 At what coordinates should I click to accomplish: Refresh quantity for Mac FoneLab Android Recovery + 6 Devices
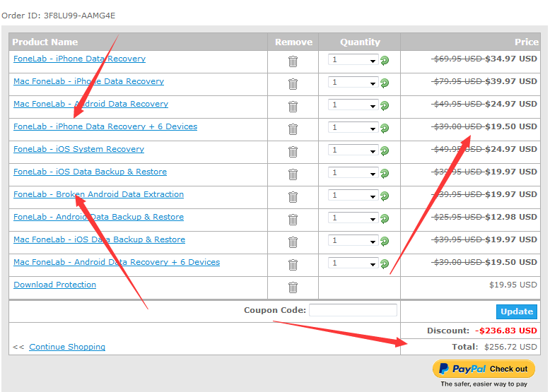[385, 263]
